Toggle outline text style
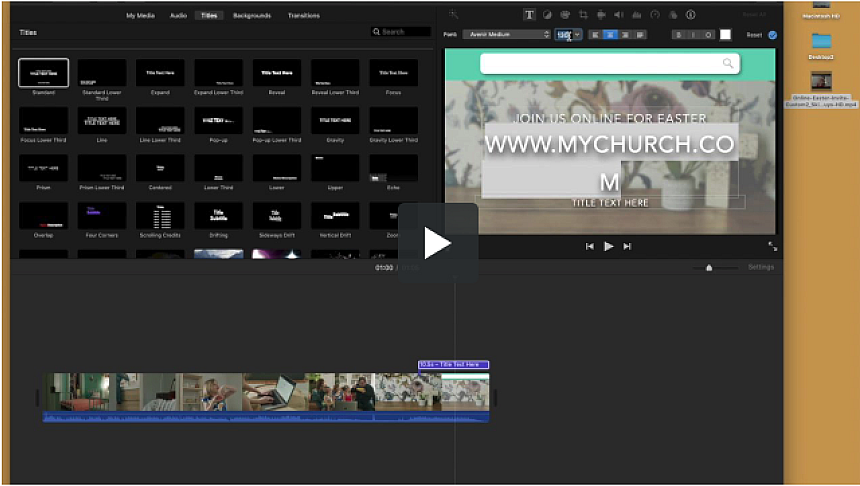This screenshot has width=860, height=486. tap(709, 34)
